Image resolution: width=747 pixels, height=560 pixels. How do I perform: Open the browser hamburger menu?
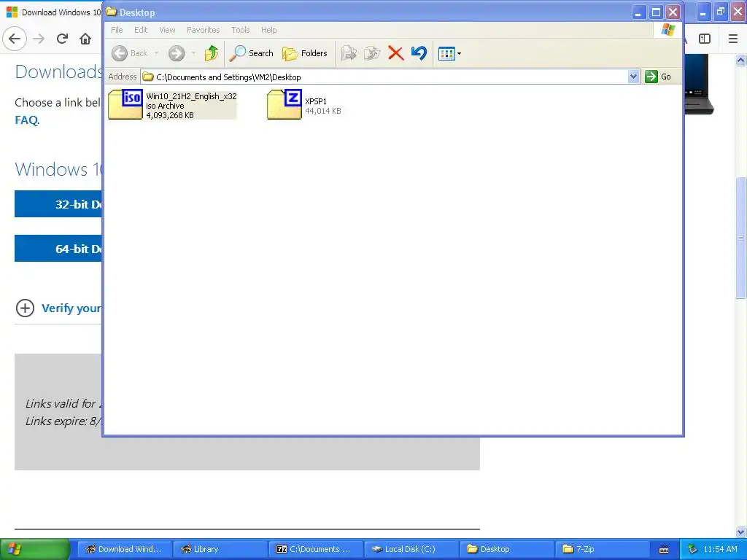(x=733, y=39)
